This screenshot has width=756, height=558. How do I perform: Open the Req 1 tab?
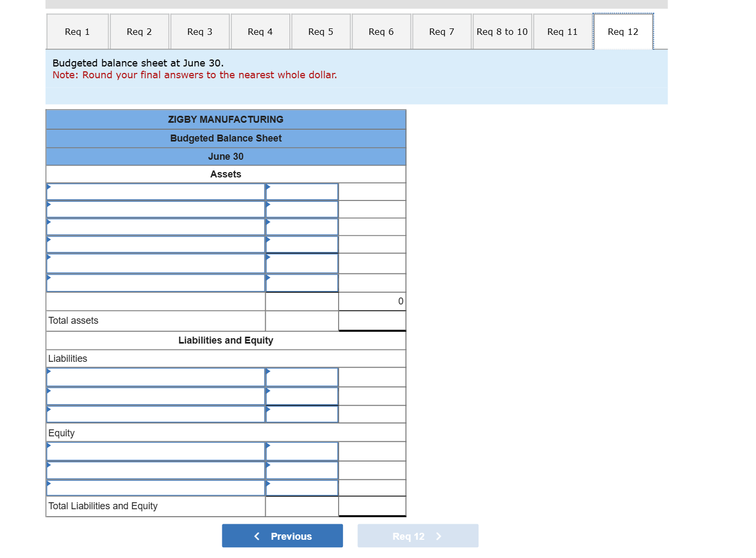click(78, 32)
